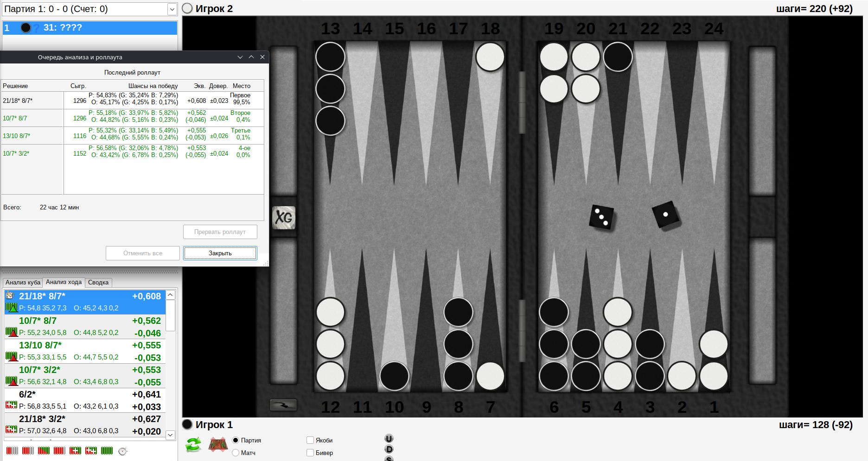Image resolution: width=868 pixels, height=461 pixels.
Task: Click the crown icon beside top move 21/18* 8/7*
Action: 10,296
